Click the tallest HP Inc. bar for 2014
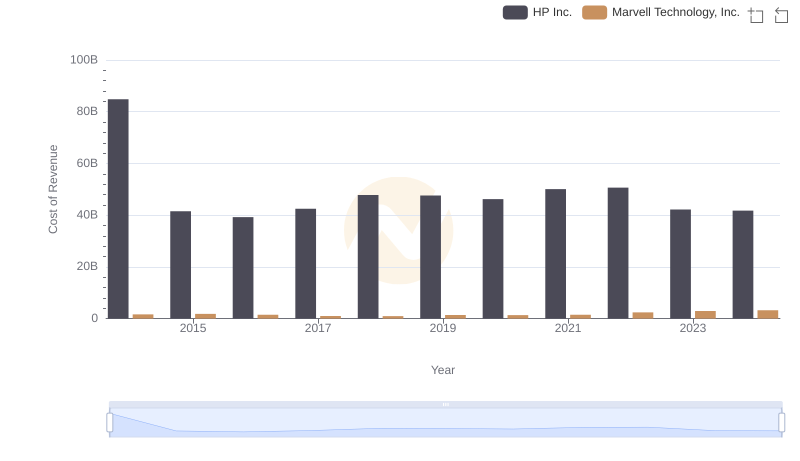 point(118,209)
